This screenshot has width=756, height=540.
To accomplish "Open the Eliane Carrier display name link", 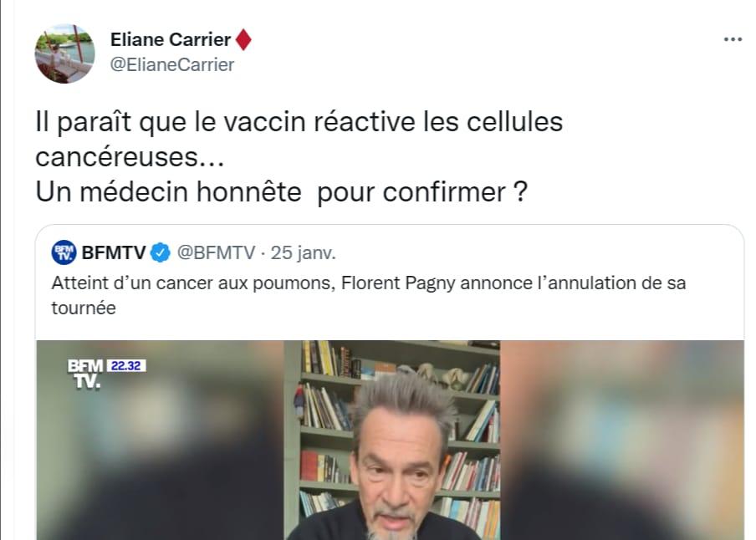I will click(171, 39).
